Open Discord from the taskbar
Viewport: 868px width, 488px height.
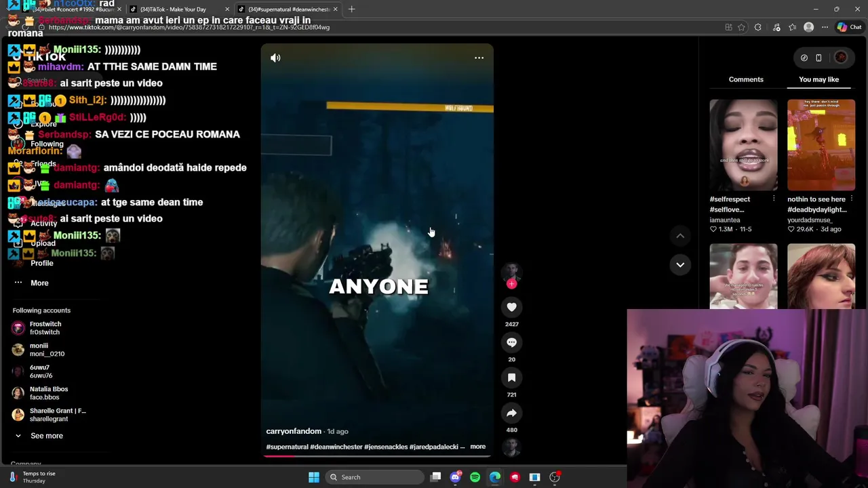coord(455,477)
